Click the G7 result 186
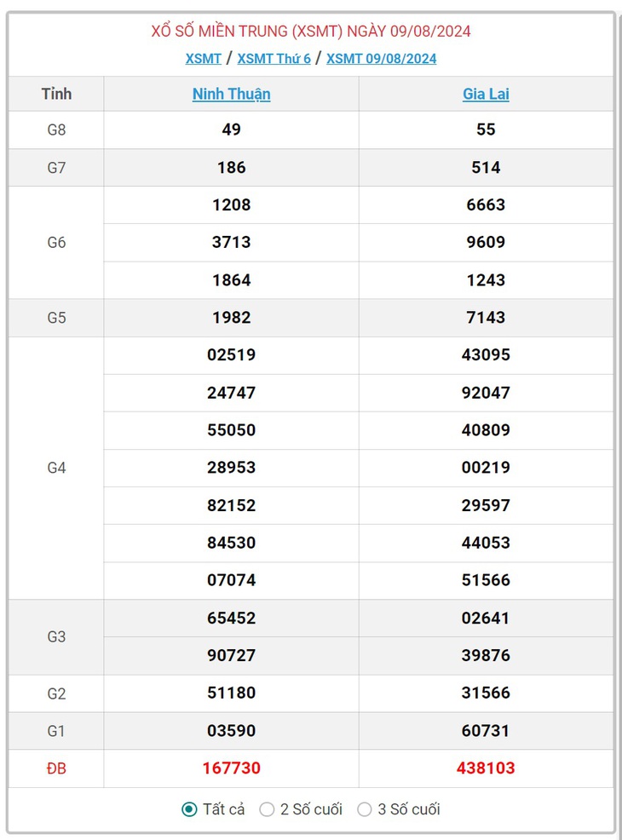 [232, 167]
